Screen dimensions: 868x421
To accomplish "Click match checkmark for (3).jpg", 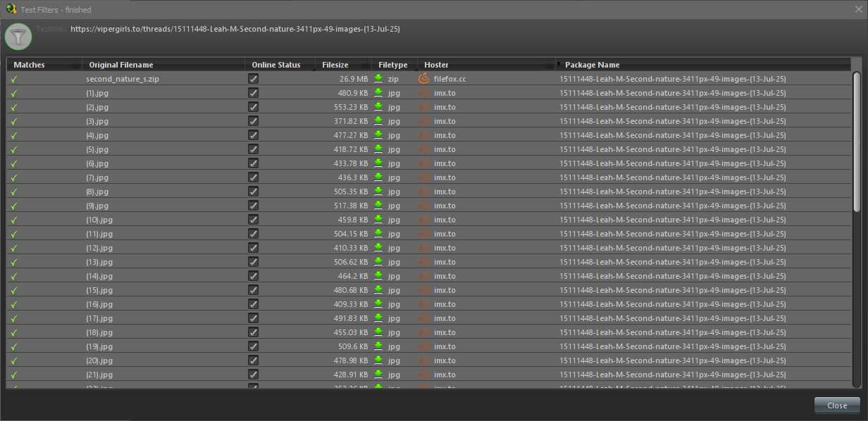I will (14, 121).
